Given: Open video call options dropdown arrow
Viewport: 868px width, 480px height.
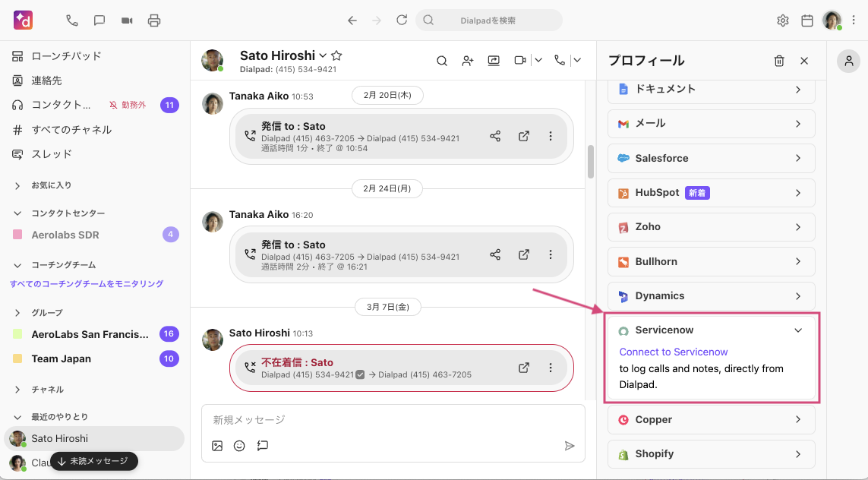Looking at the screenshot, I should point(538,60).
